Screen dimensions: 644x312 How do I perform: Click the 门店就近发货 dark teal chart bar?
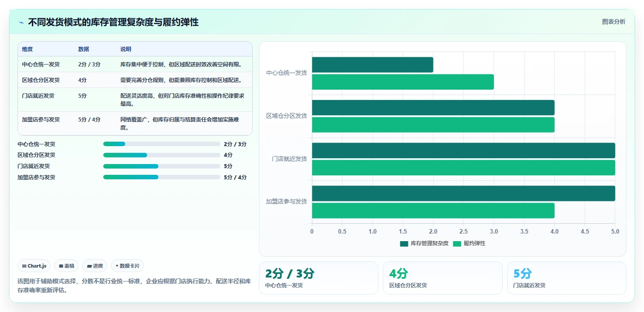click(464, 151)
